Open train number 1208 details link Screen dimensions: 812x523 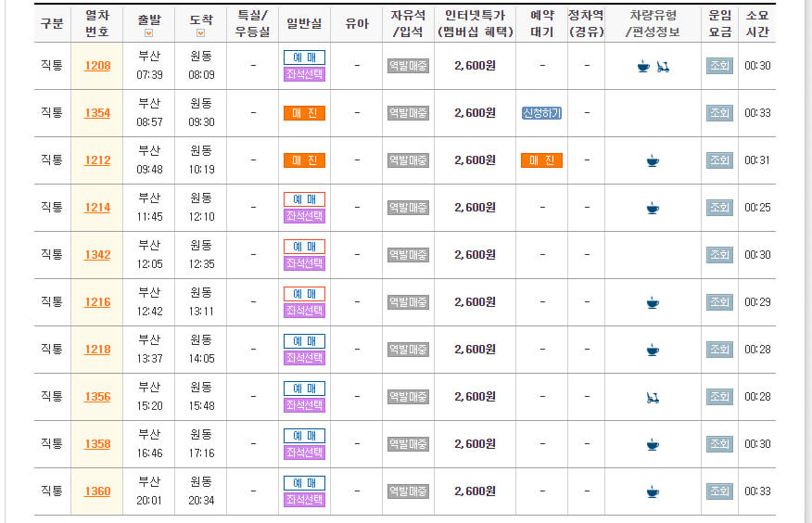(x=97, y=66)
